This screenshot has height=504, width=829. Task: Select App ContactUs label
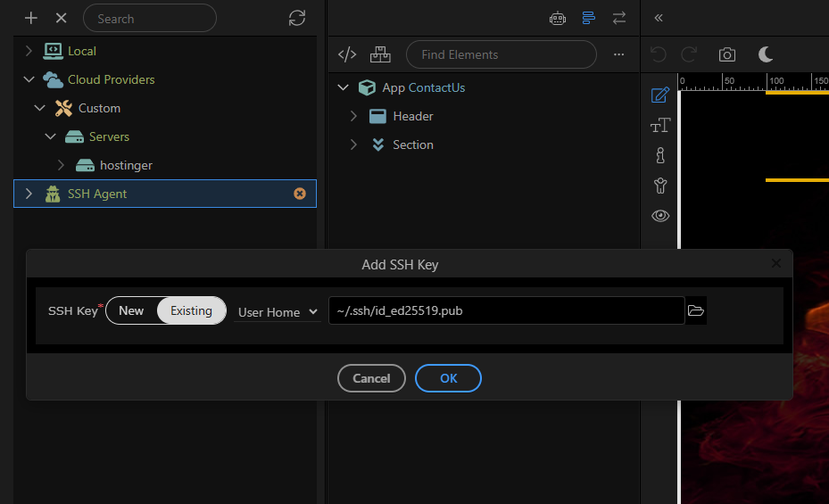[x=424, y=87]
